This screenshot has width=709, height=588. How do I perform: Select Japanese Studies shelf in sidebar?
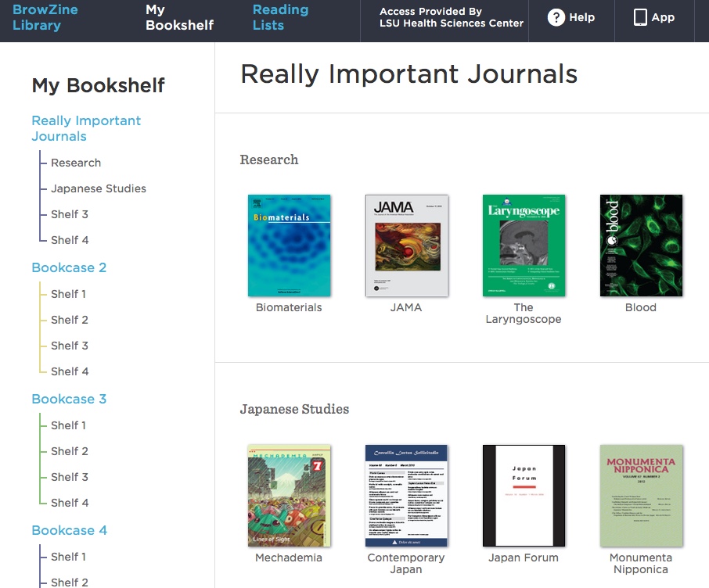(x=99, y=188)
